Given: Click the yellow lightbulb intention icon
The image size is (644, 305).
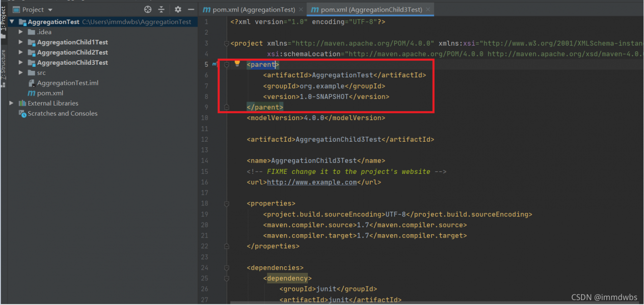Looking at the screenshot, I should coord(237,63).
